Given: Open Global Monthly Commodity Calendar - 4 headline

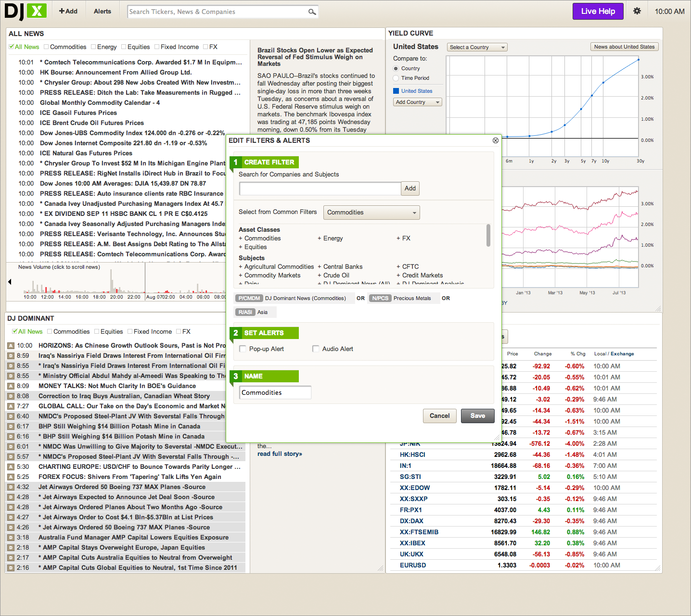Looking at the screenshot, I should click(x=100, y=103).
